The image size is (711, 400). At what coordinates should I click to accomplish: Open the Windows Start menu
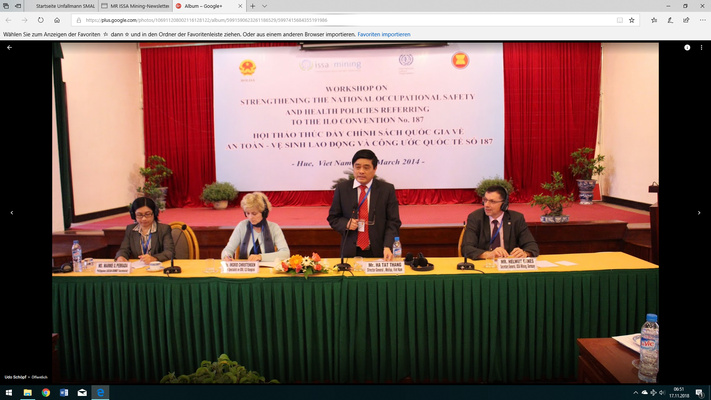click(x=9, y=393)
